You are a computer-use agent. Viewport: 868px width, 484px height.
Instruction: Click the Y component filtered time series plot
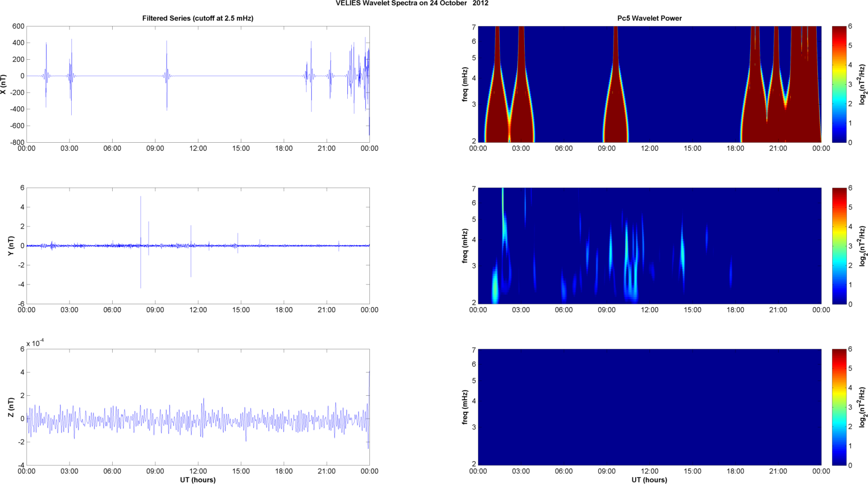pyautogui.click(x=198, y=246)
